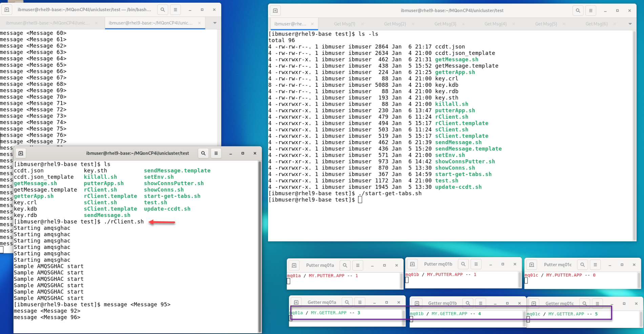This screenshot has height=334, width=644.
Task: Open hamburger menu in large right terminal
Action: click(591, 11)
